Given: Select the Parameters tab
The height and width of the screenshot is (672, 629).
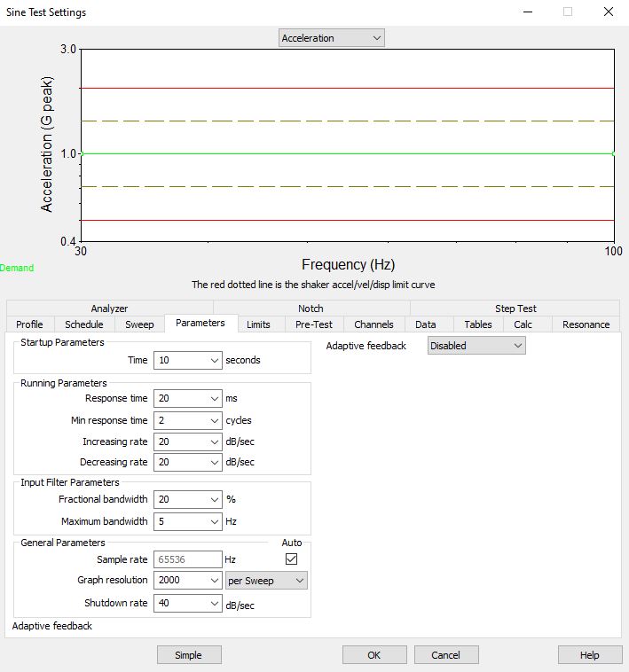Looking at the screenshot, I should point(200,323).
